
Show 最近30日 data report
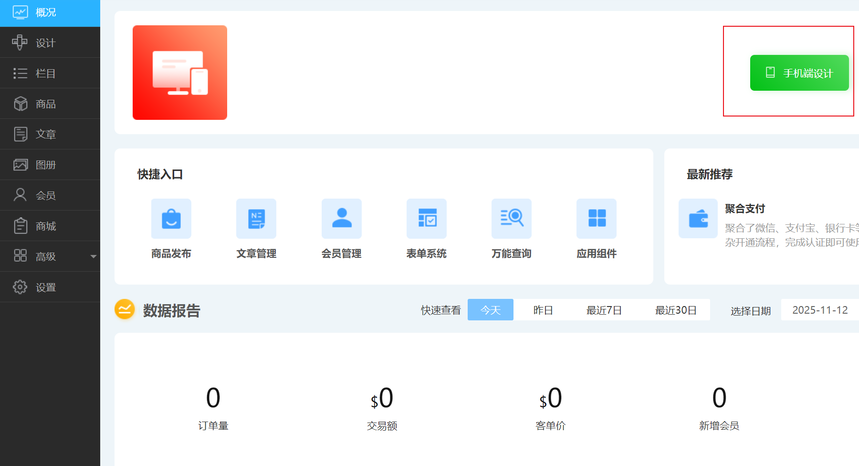[x=676, y=310]
